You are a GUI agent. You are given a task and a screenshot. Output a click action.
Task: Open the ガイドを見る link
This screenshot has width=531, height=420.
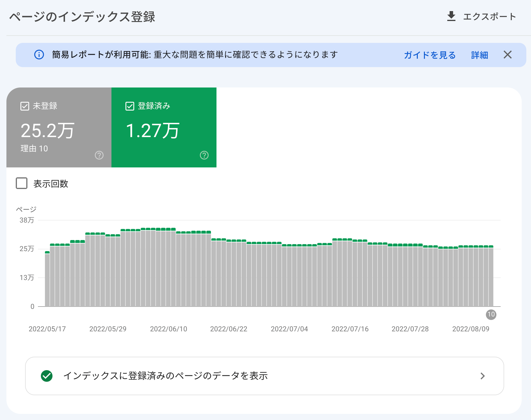click(x=430, y=55)
